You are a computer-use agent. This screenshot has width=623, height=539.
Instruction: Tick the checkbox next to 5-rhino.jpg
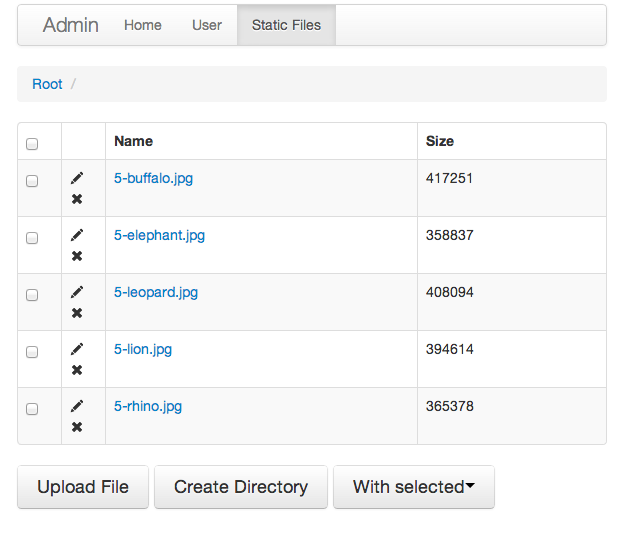point(32,409)
